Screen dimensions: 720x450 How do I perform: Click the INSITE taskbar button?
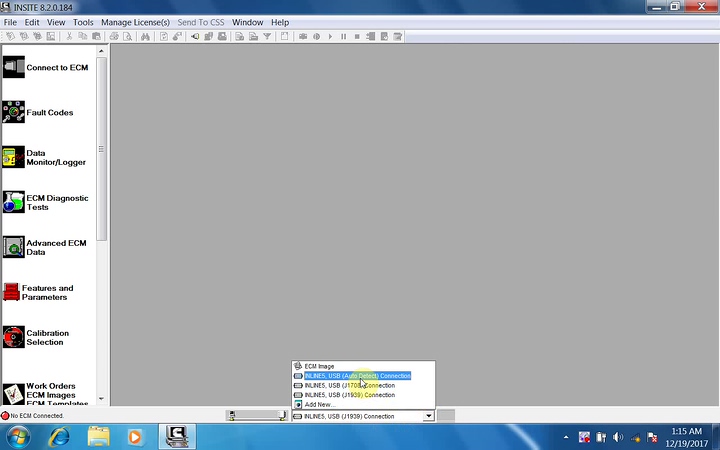click(177, 437)
